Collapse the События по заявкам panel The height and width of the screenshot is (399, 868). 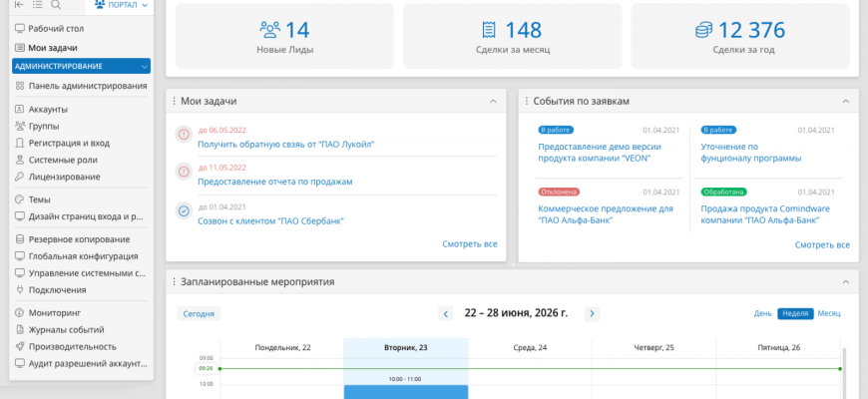(846, 101)
